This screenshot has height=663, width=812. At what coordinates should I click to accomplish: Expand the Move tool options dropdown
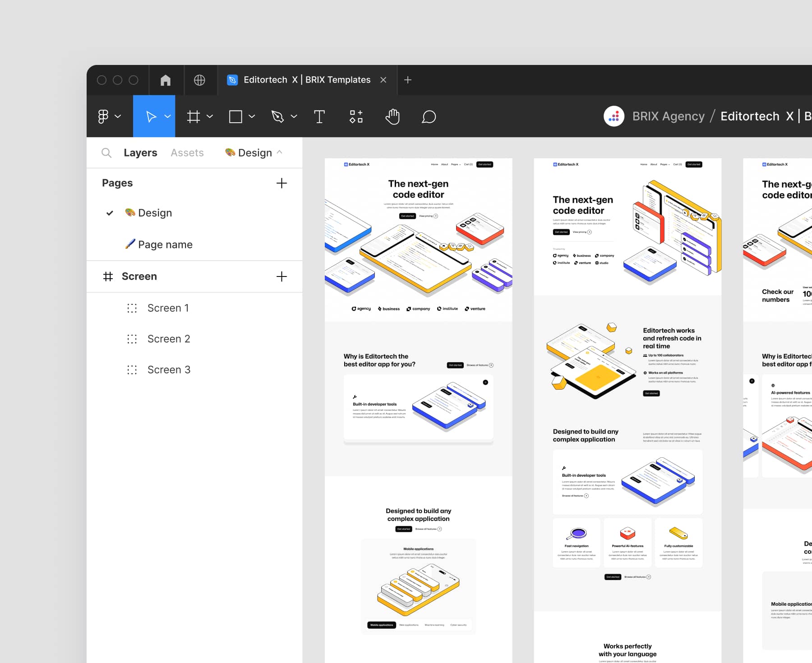[x=168, y=116]
